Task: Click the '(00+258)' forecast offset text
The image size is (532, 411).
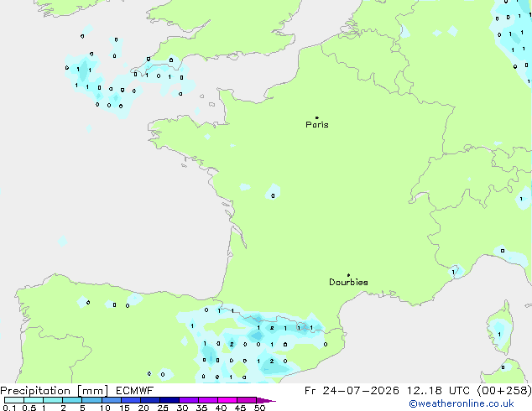Action: tap(504, 391)
